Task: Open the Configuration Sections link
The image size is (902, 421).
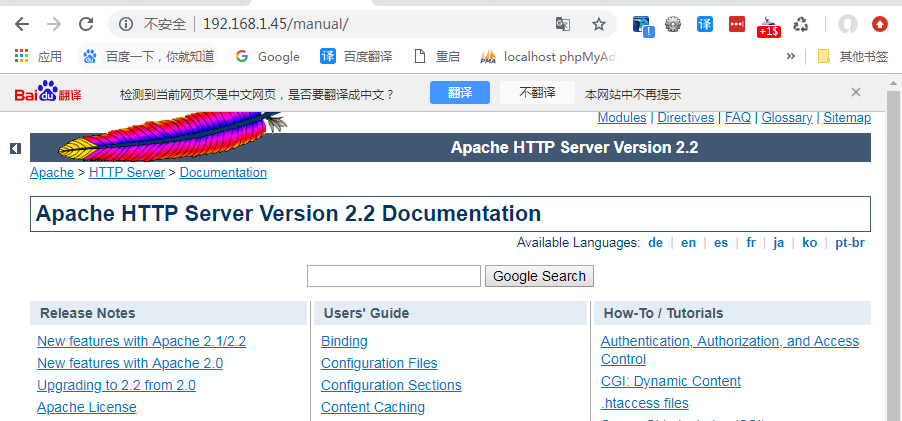Action: pos(391,385)
